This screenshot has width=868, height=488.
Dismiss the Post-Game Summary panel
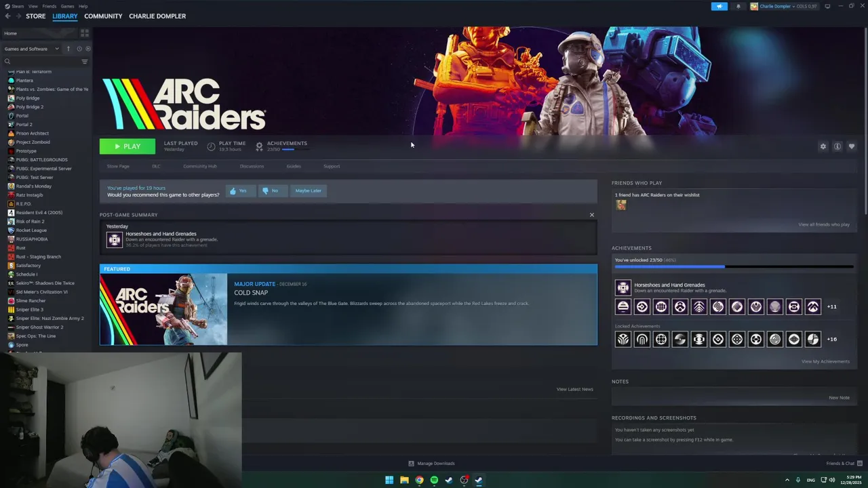point(592,215)
